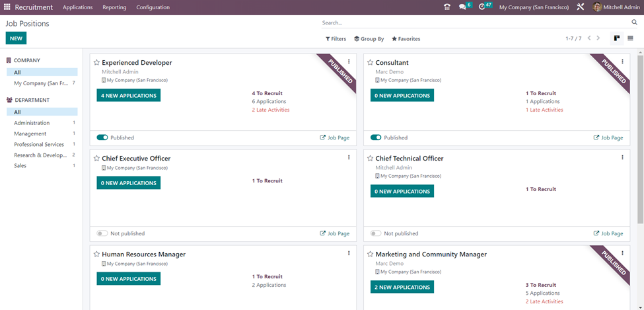Switch to kanban view
Screen dimensions: 644x310
[x=616, y=38]
